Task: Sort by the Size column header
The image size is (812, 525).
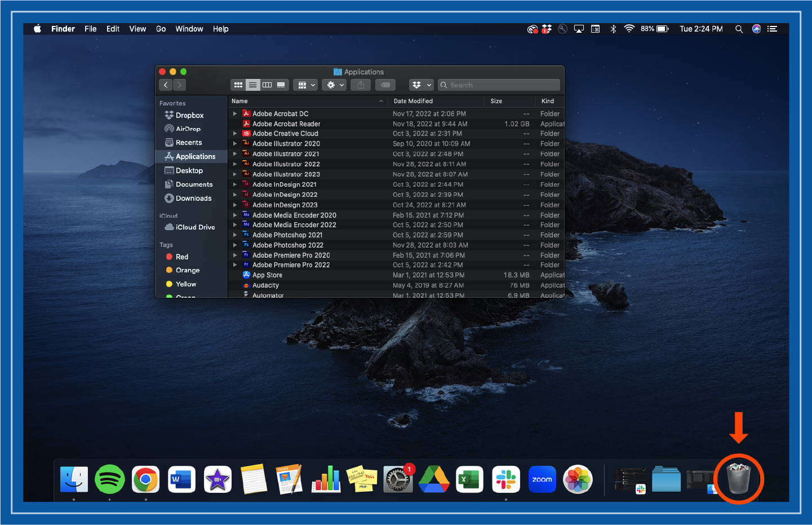Action: pyautogui.click(x=510, y=101)
